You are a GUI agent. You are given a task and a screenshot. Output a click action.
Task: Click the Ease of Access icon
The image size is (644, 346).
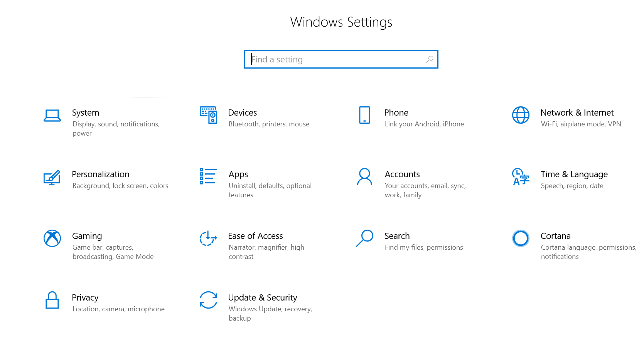208,238
